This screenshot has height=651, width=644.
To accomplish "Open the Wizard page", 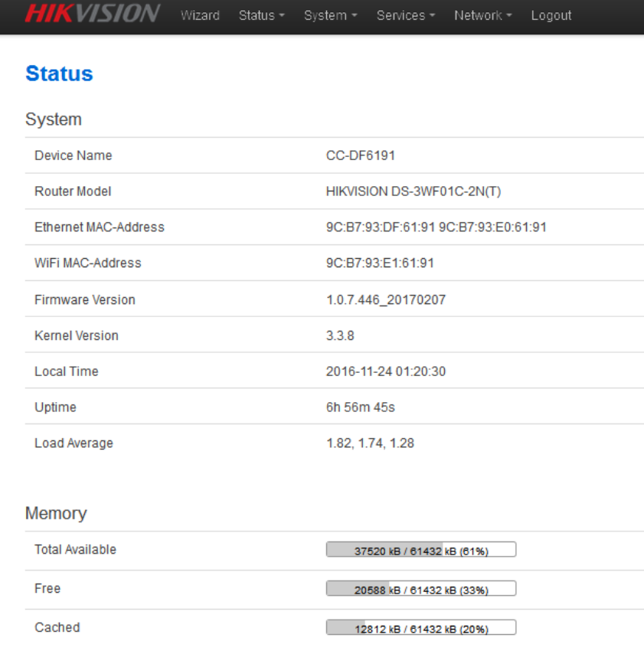I will tap(200, 15).
